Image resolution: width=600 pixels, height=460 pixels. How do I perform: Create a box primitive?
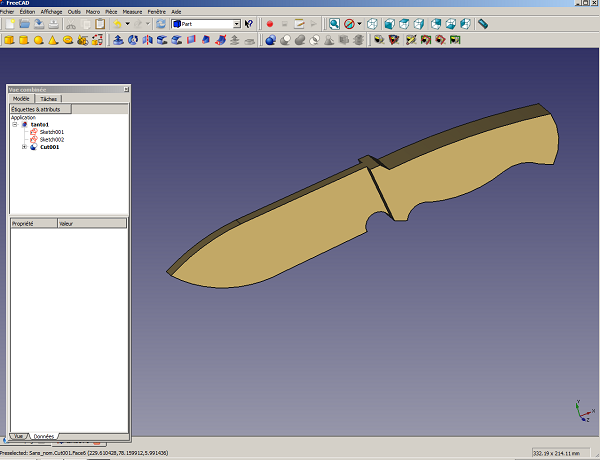point(10,40)
